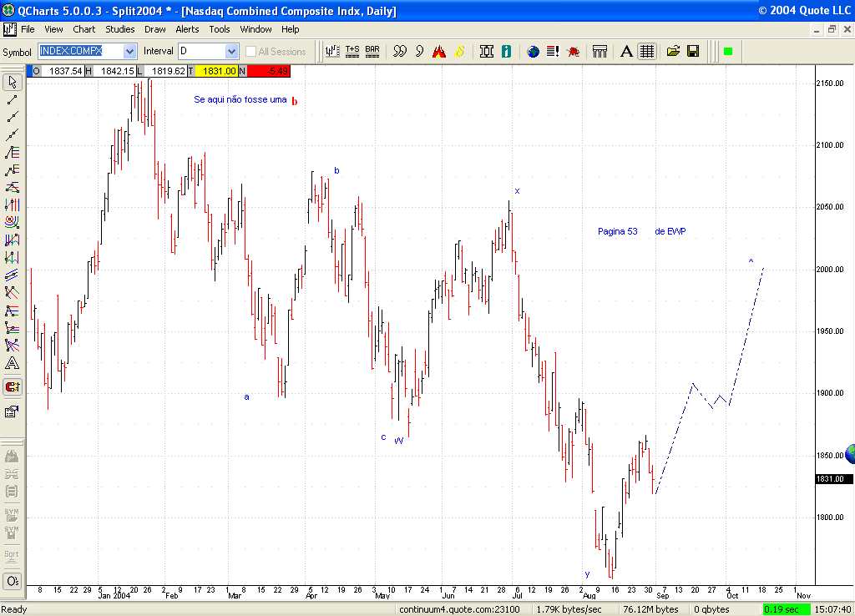Click the green info icon
This screenshot has height=616, width=855.
pyautogui.click(x=506, y=51)
